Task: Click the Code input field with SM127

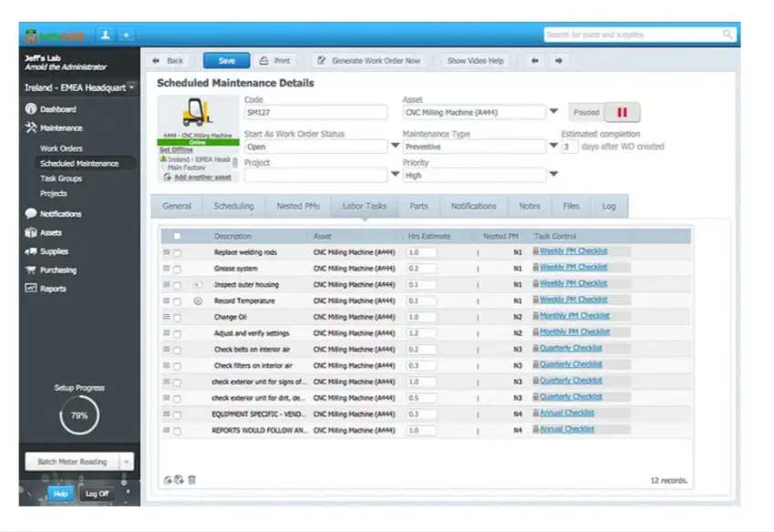Action: 316,112
